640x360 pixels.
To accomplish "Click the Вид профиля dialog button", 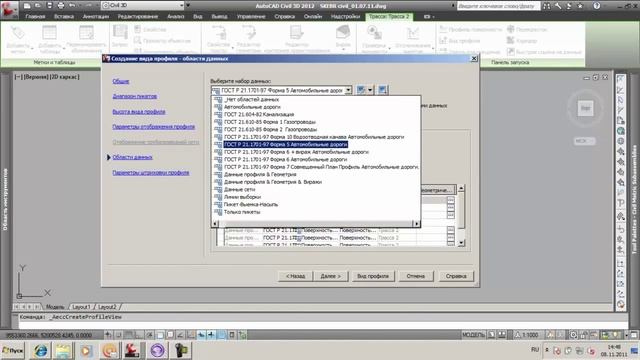I will pyautogui.click(x=373, y=276).
